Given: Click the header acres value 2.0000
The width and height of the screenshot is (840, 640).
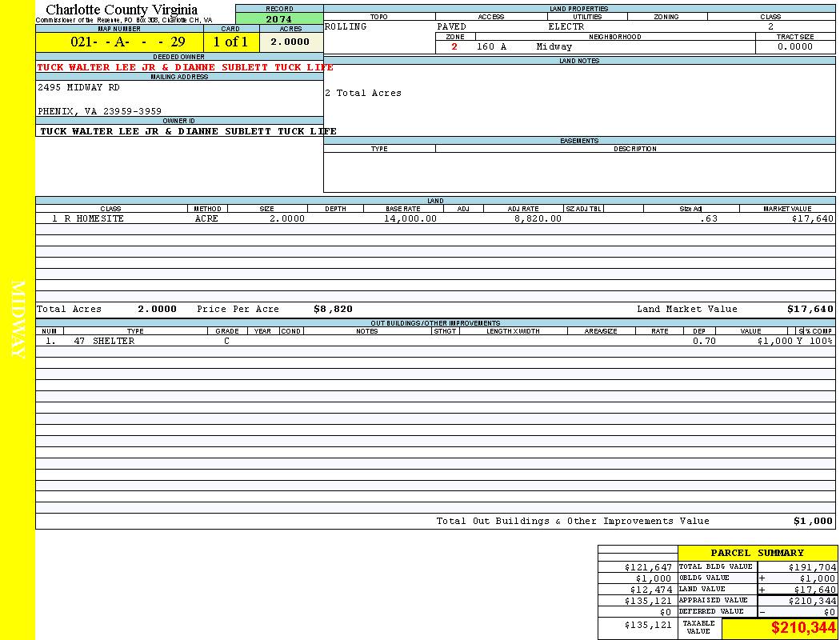Looking at the screenshot, I should (290, 42).
